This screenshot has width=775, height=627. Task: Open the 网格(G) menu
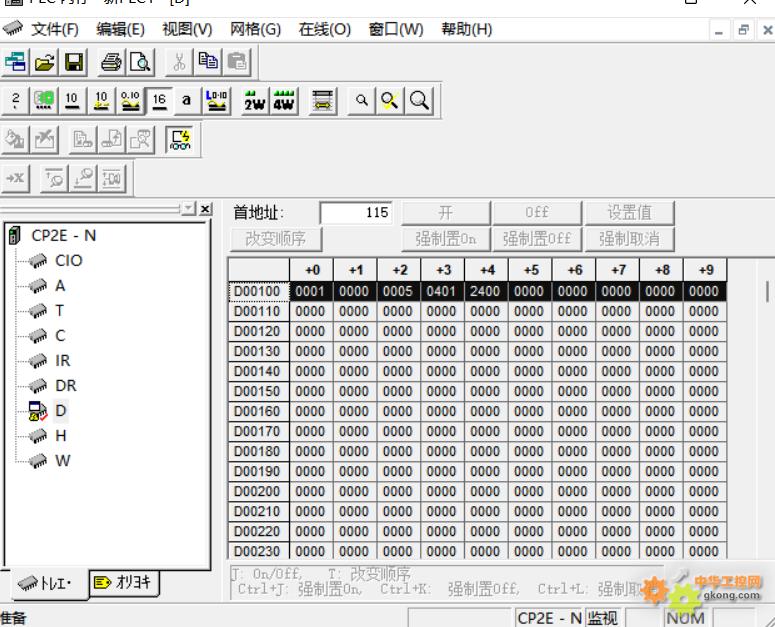[x=256, y=30]
